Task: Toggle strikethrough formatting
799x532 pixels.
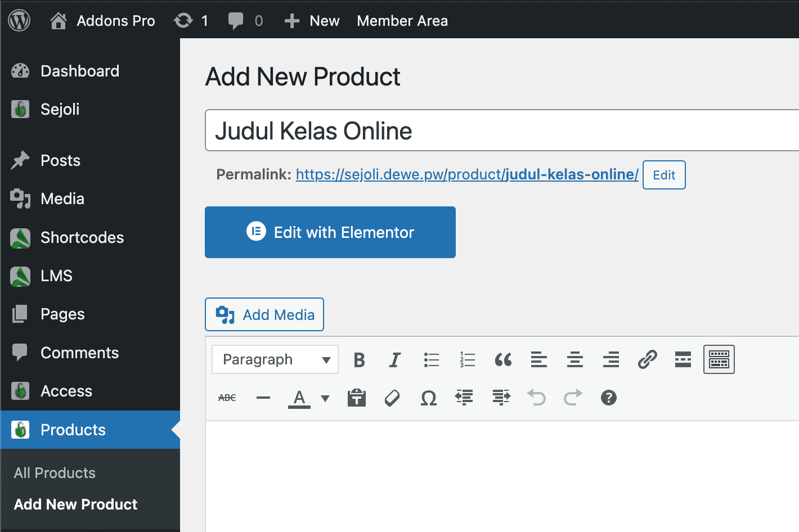Action: (x=227, y=398)
